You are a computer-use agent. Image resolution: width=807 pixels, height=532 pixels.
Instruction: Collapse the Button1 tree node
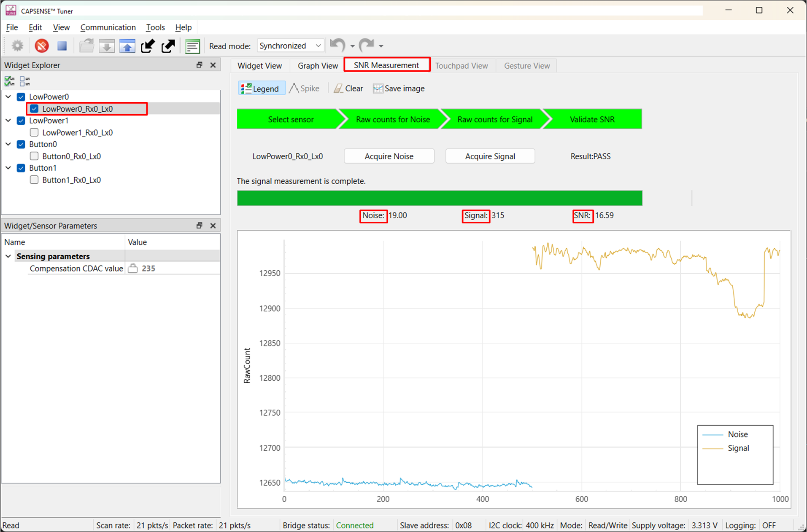pos(8,167)
